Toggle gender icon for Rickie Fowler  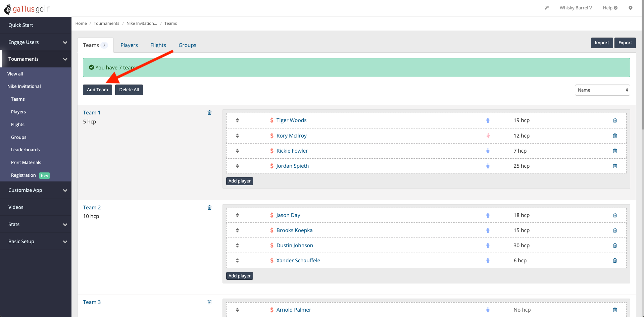(x=488, y=151)
